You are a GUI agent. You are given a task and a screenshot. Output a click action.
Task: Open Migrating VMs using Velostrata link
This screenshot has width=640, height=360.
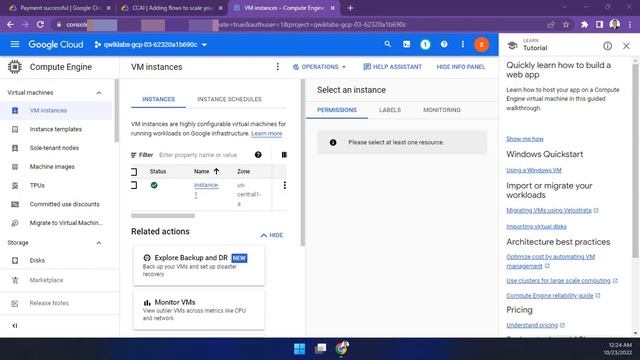click(x=549, y=210)
